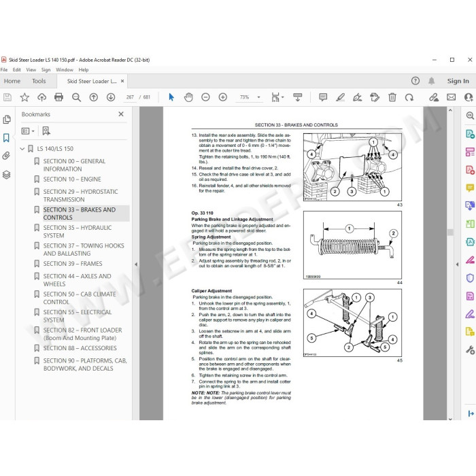Open bookmark SECTION 35 – HYDRAULIC SYSTEM

click(78, 232)
